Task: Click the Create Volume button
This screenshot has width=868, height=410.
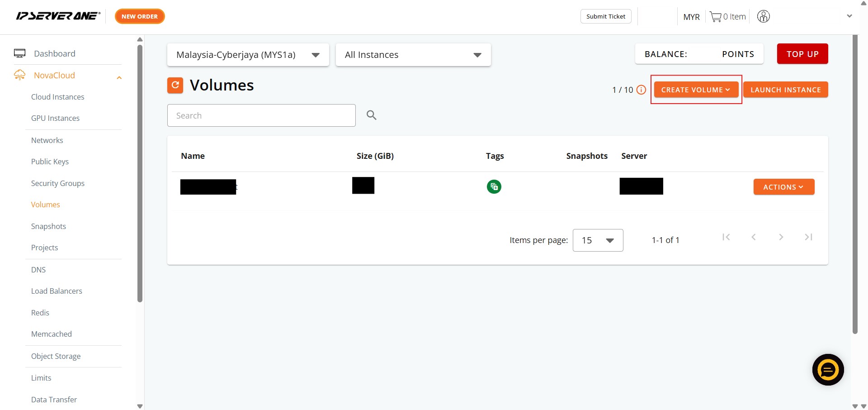Action: pyautogui.click(x=696, y=90)
